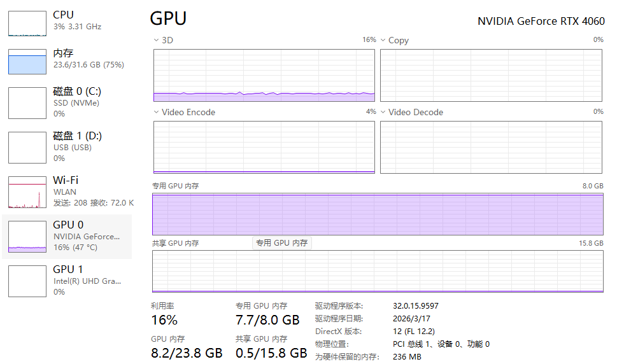
Task: Open the 3D engine dropdown chevron
Action: (x=156, y=40)
